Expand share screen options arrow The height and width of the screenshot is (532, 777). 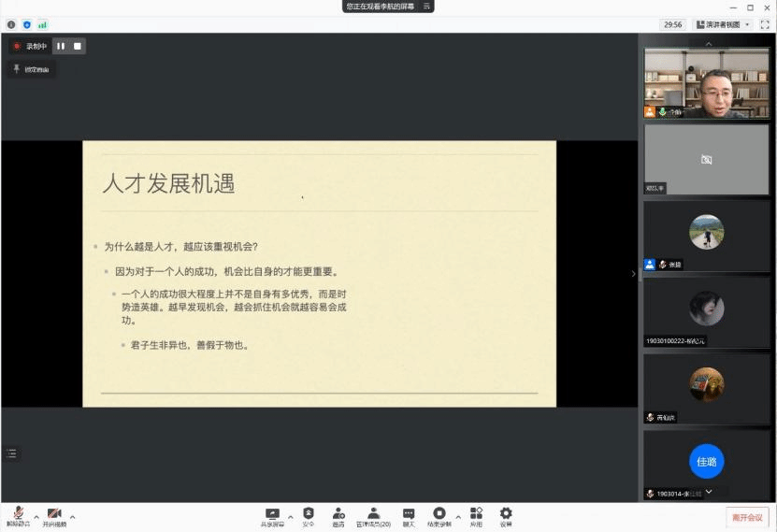click(290, 516)
